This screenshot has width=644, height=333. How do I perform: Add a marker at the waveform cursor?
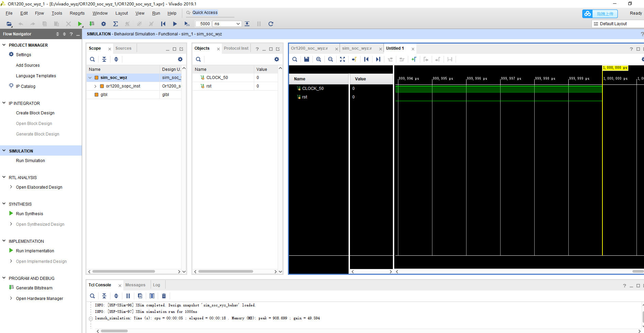(414, 59)
